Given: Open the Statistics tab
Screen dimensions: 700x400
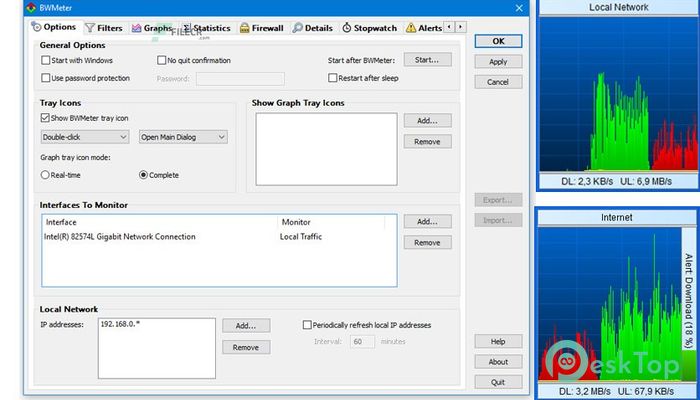Looking at the screenshot, I should click(207, 28).
